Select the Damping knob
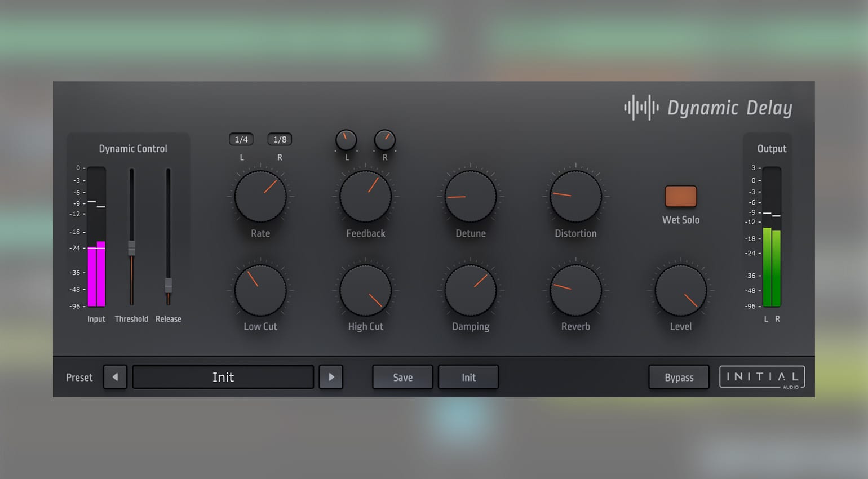868x479 pixels. coord(470,289)
